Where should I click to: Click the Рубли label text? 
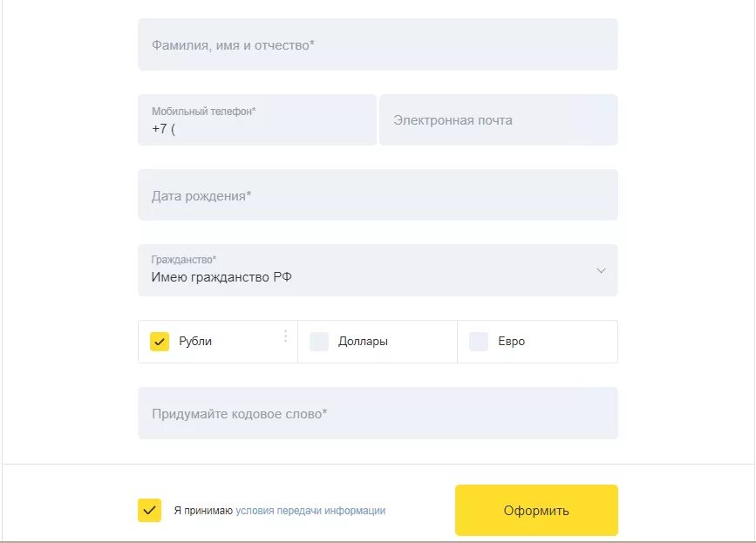195,341
